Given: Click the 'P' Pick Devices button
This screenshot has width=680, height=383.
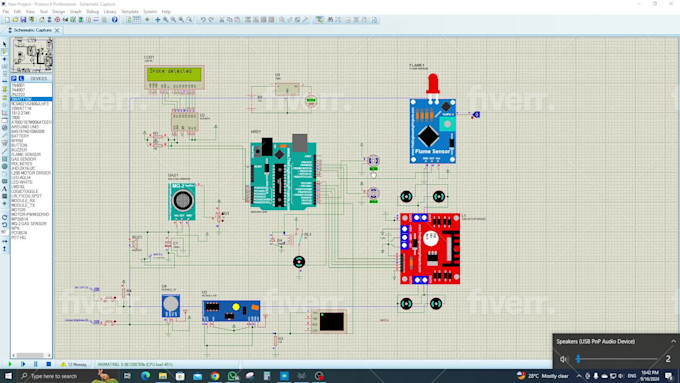Looking at the screenshot, I should (x=14, y=79).
